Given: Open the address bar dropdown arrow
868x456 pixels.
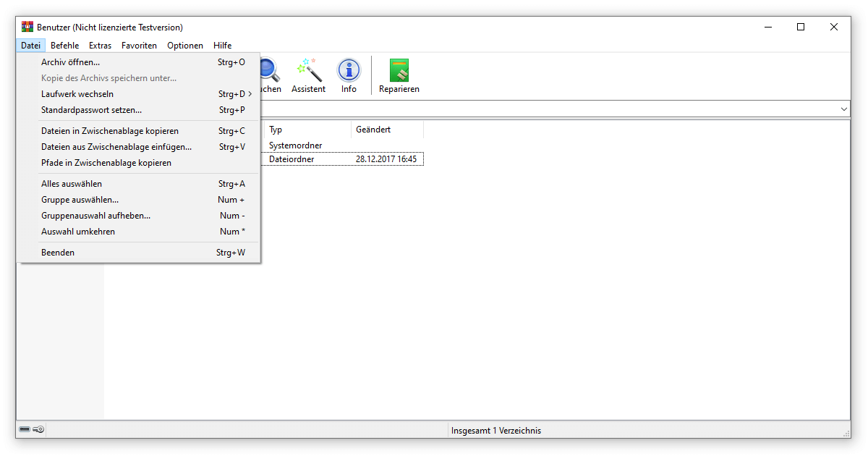Looking at the screenshot, I should tap(843, 109).
